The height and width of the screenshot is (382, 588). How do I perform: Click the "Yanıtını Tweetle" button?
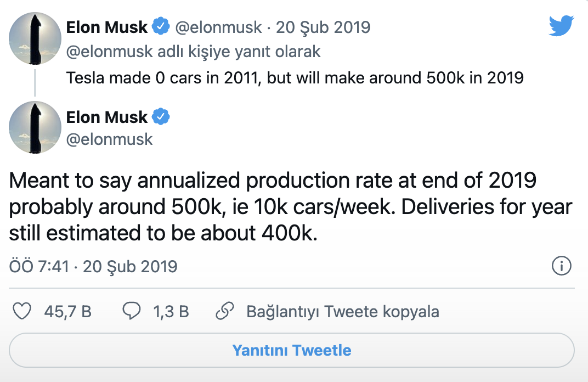(x=292, y=350)
